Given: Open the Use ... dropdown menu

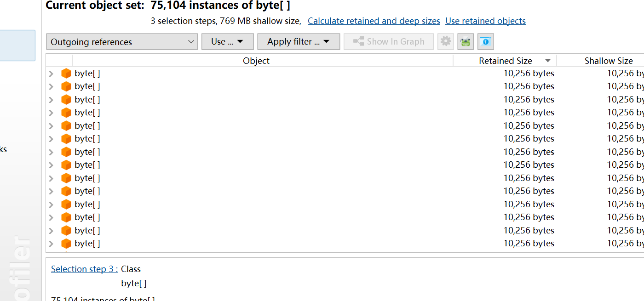Looking at the screenshot, I should point(227,42).
